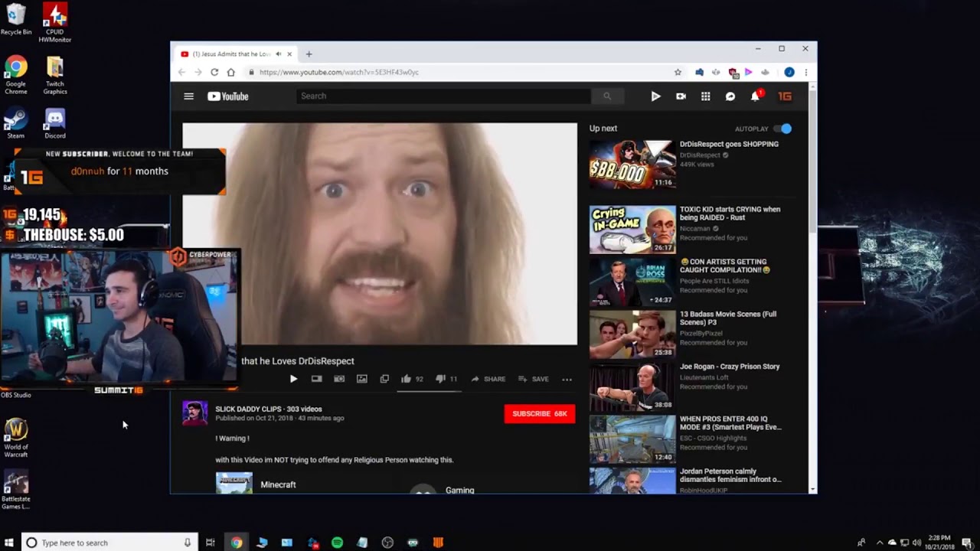Screen dimensions: 980x551
Task: Open the Windows action center notifications
Action: pyautogui.click(x=967, y=543)
